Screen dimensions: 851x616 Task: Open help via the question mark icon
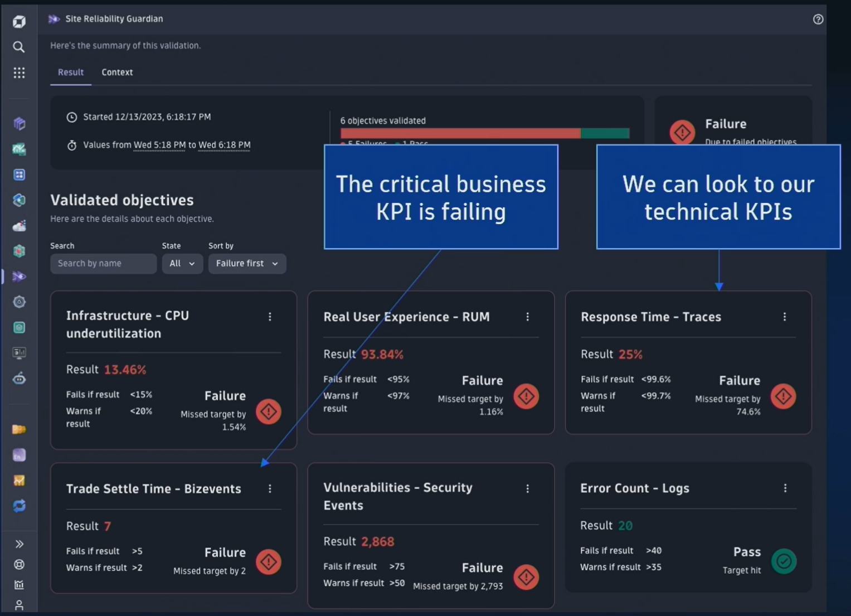click(x=818, y=19)
